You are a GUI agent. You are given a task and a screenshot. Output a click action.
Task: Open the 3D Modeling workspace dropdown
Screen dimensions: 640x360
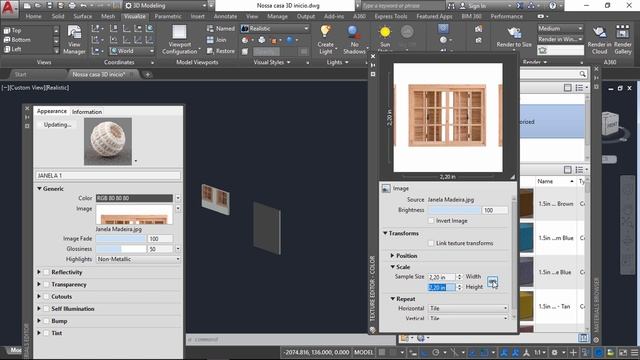tap(166, 6)
